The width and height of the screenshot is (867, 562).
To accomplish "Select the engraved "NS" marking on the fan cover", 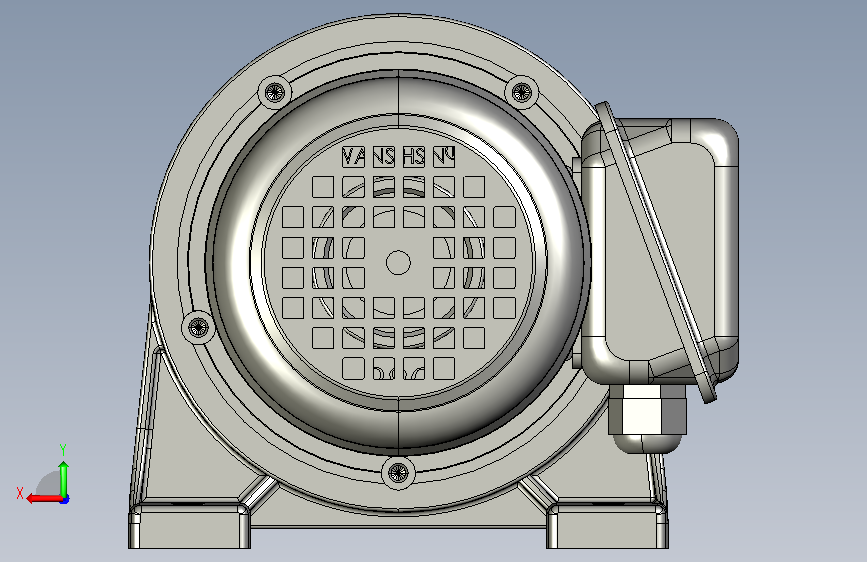I will (383, 157).
